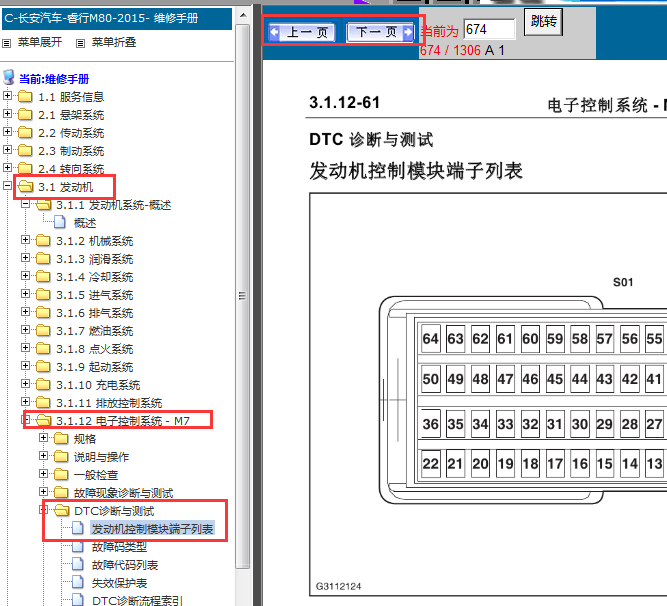667x606 pixels.
Task: Select 3.1.1 发动机系统-概述 tree item
Action: click(113, 205)
